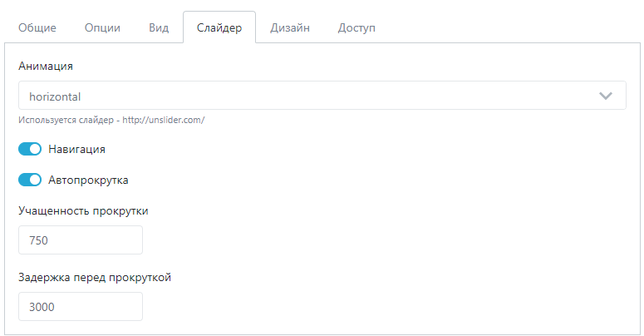Focus the delay field showing 3000
The height and width of the screenshot is (336, 644).
coord(81,306)
